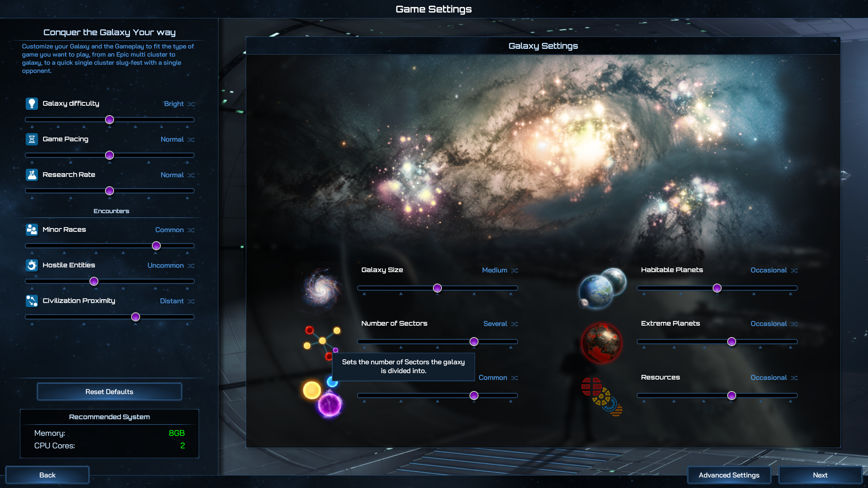
Task: Click the Hostile Entities icon
Action: tap(31, 265)
